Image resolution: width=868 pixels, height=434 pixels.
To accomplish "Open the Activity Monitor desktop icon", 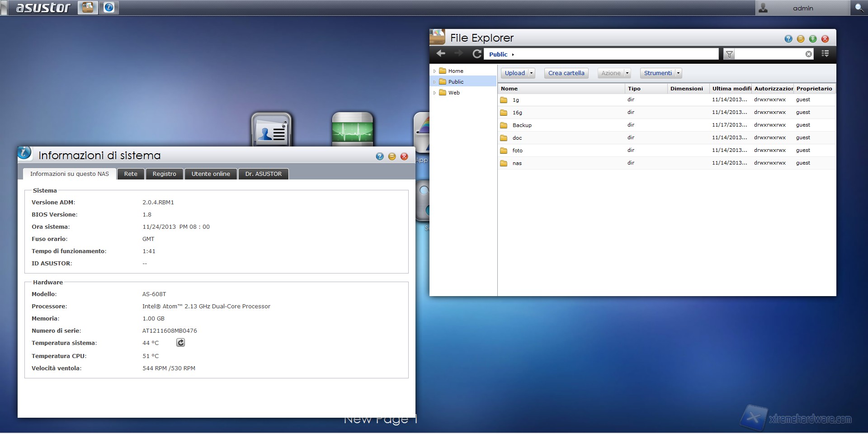I will [x=352, y=130].
